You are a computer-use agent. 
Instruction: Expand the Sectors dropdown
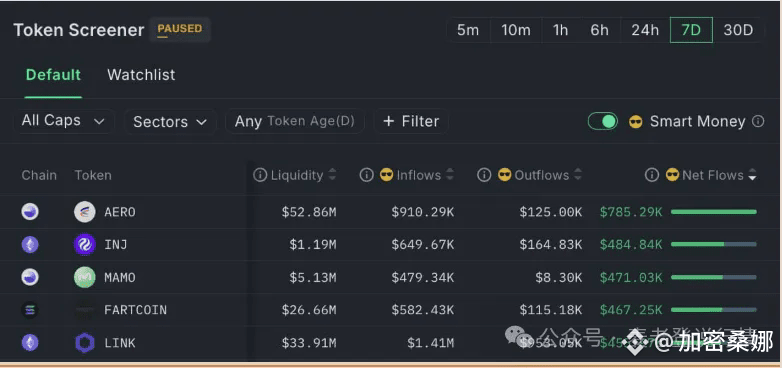170,122
